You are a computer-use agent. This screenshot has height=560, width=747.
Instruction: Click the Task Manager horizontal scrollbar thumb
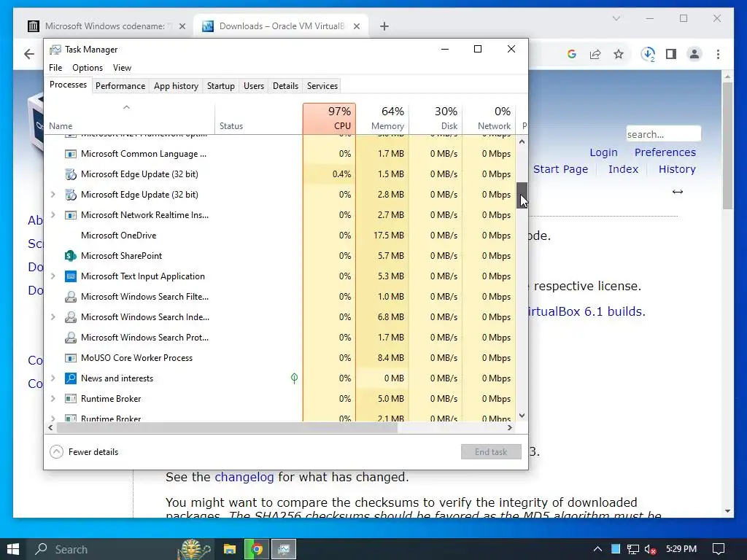[x=227, y=427]
